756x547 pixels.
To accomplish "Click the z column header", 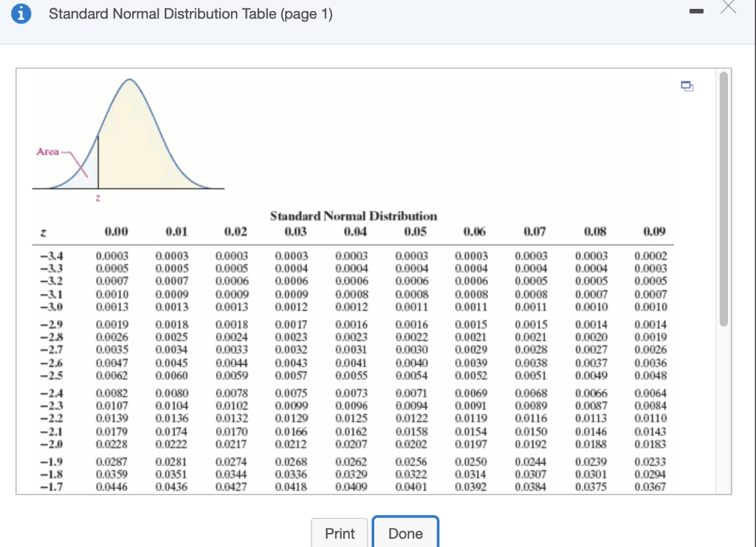I will tap(44, 233).
